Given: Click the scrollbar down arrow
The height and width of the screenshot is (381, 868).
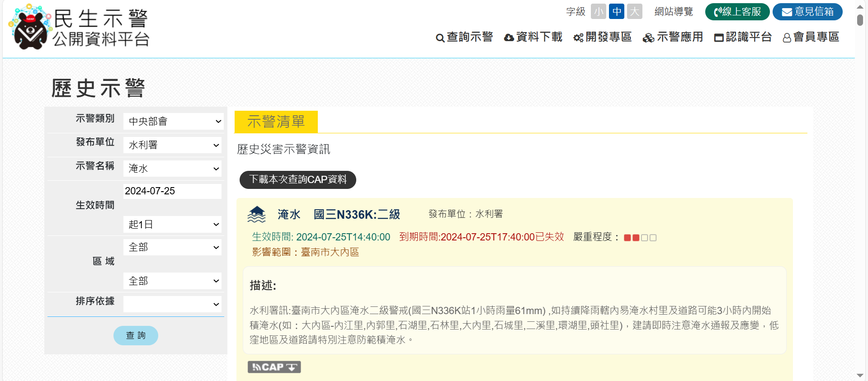Looking at the screenshot, I should pos(860,376).
